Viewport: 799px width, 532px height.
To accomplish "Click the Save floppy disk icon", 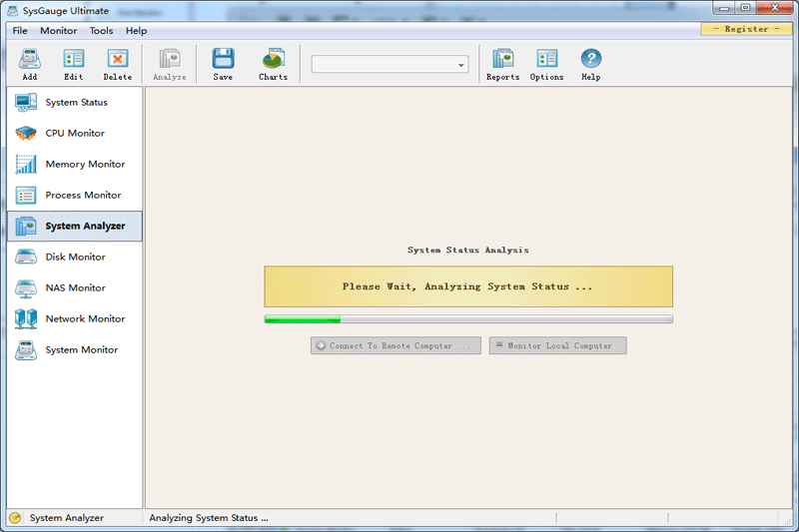I will (x=223, y=59).
